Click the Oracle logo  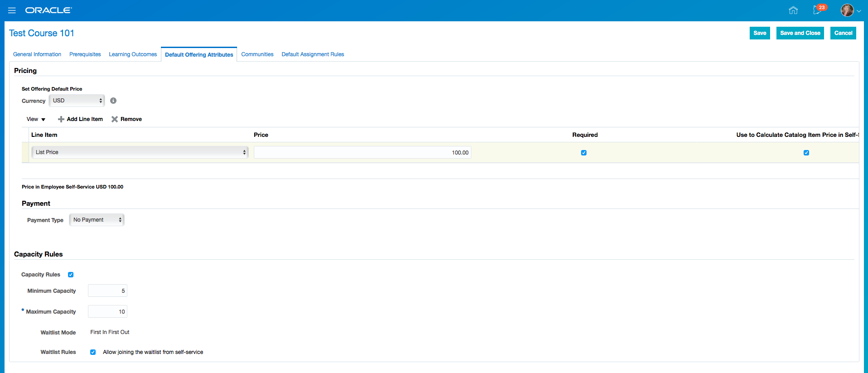[48, 10]
